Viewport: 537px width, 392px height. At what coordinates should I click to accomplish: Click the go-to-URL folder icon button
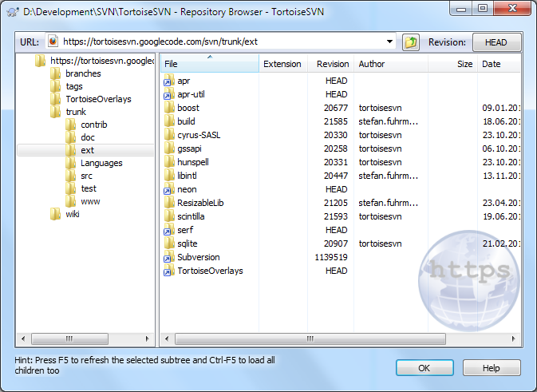pyautogui.click(x=411, y=42)
